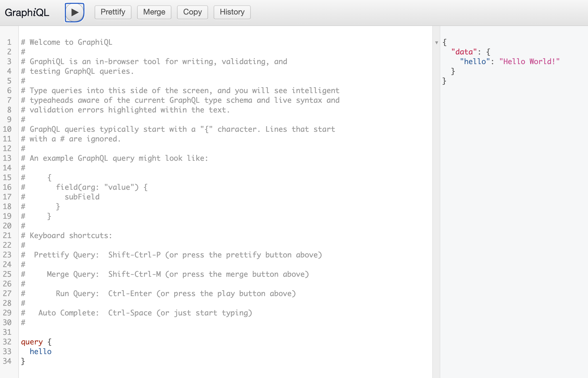Click line number 1 in the editor gutter

(x=9, y=42)
